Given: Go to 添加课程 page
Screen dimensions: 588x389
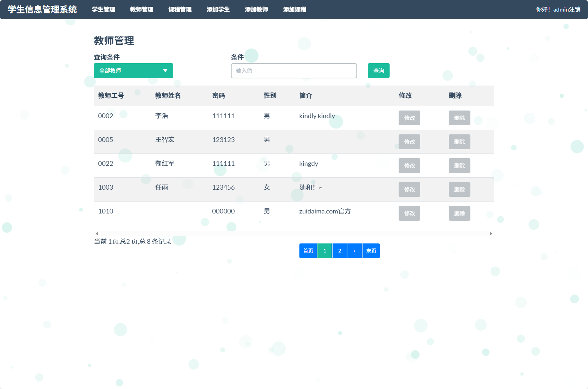Looking at the screenshot, I should coord(295,9).
